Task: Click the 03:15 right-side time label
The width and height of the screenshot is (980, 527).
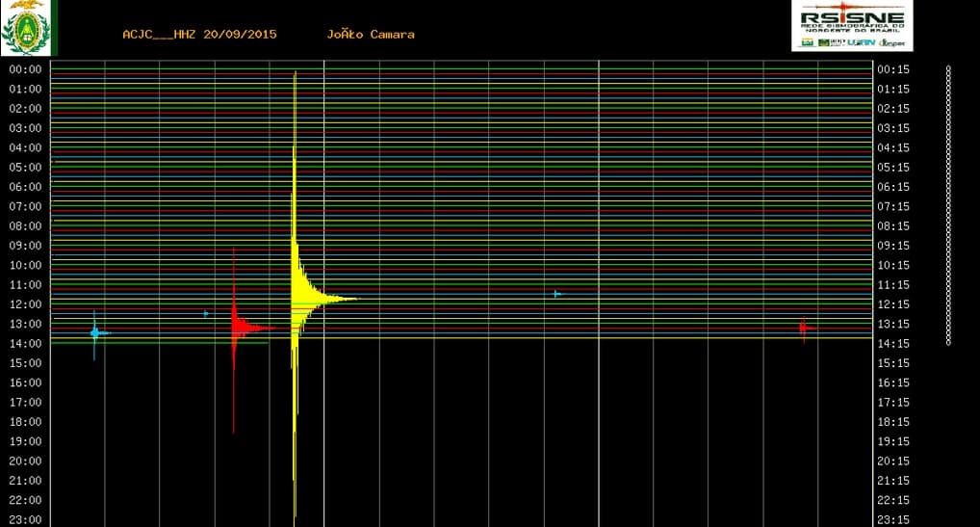Action: (x=893, y=128)
